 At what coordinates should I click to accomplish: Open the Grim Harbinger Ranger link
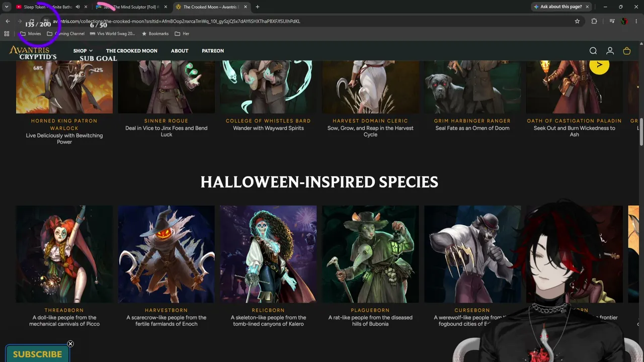(x=472, y=121)
